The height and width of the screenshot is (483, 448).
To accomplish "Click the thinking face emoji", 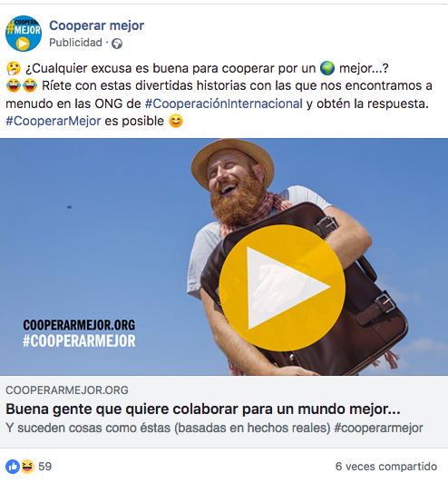I will click(x=14, y=68).
